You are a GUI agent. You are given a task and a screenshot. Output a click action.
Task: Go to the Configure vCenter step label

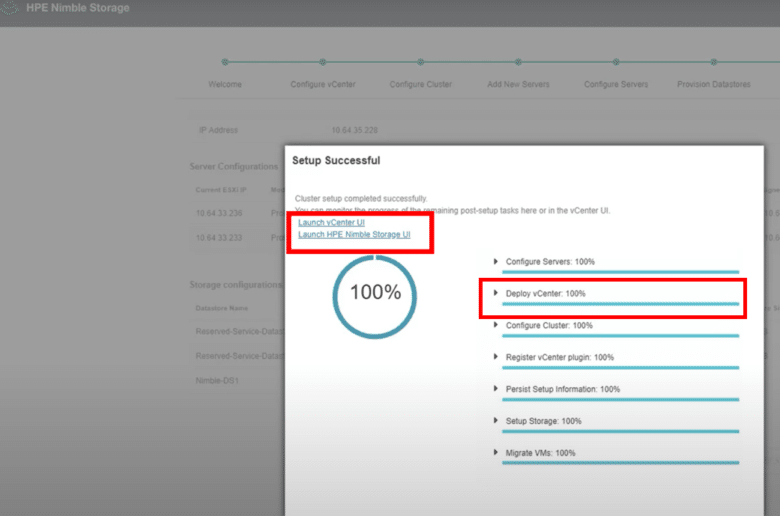(323, 84)
